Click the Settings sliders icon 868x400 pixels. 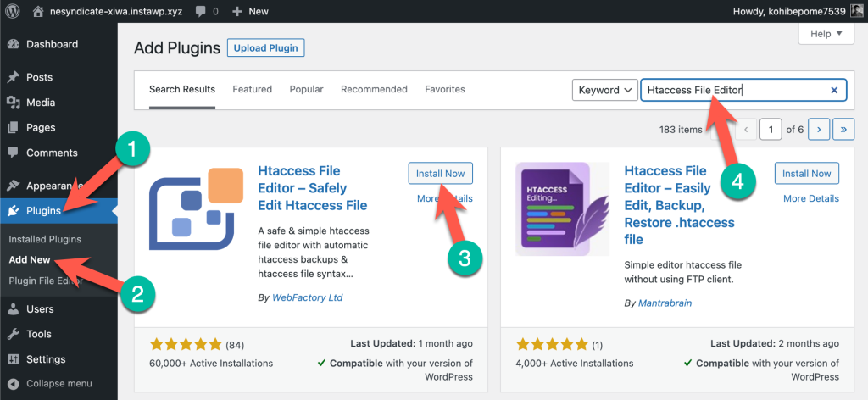14,359
